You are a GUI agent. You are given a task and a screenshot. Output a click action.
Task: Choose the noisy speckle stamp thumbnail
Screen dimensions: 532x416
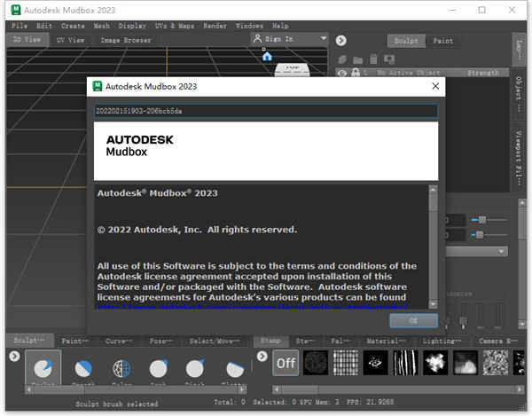[496, 363]
